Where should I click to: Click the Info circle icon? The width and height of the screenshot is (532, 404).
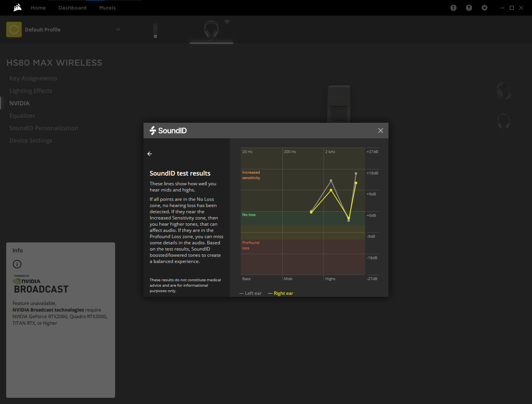(x=17, y=264)
